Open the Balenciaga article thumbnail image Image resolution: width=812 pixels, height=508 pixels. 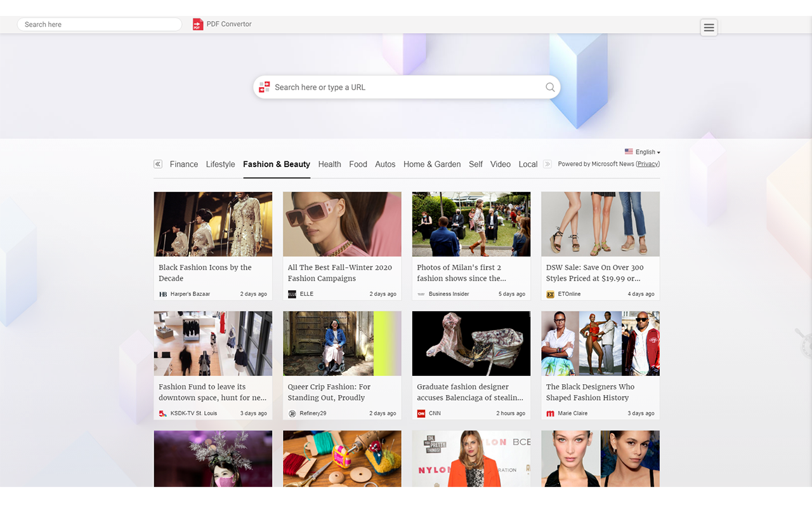pos(471,344)
